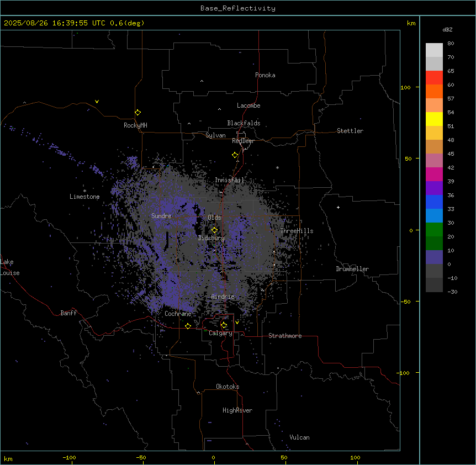Image resolution: width=476 pixels, height=465 pixels.
Task: Click the Vulcan label
Action: tap(299, 437)
